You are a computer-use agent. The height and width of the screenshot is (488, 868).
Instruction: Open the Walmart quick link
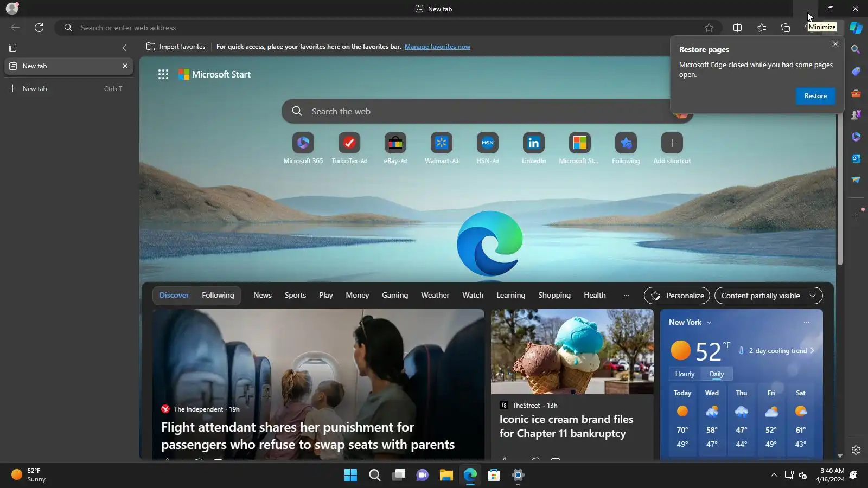pos(442,148)
